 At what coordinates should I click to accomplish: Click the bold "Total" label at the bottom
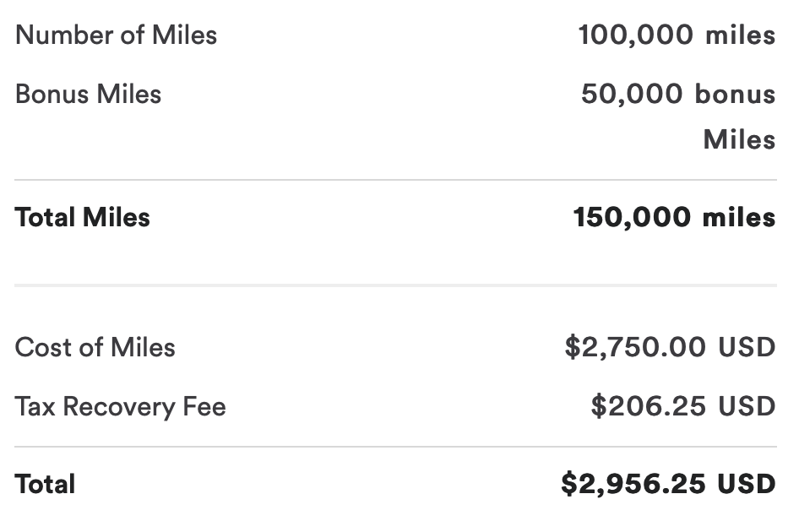45,485
